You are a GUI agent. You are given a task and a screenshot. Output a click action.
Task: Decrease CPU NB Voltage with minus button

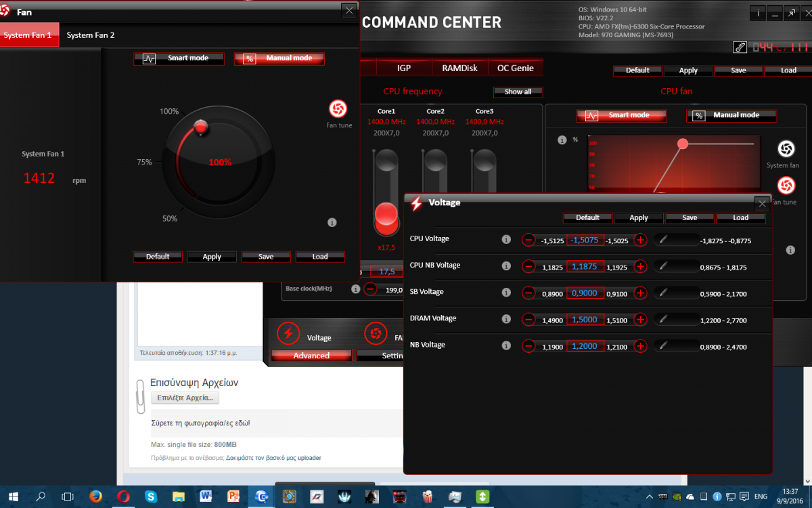pos(528,266)
